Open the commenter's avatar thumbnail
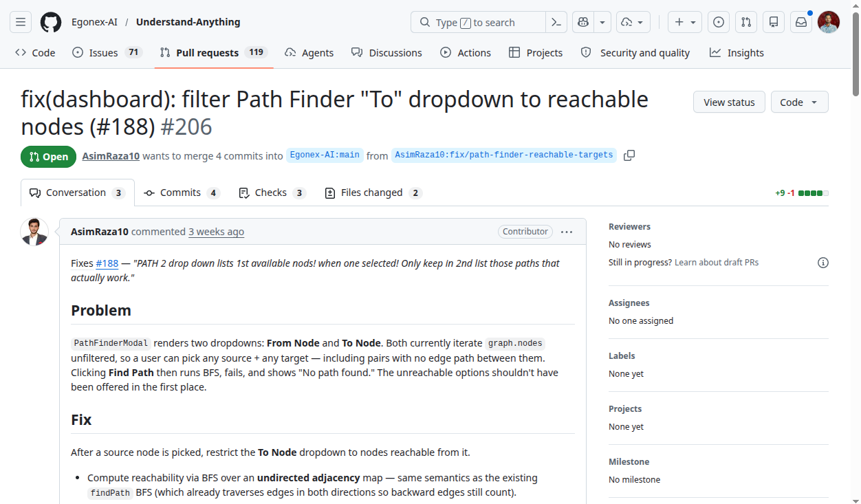 click(x=34, y=232)
